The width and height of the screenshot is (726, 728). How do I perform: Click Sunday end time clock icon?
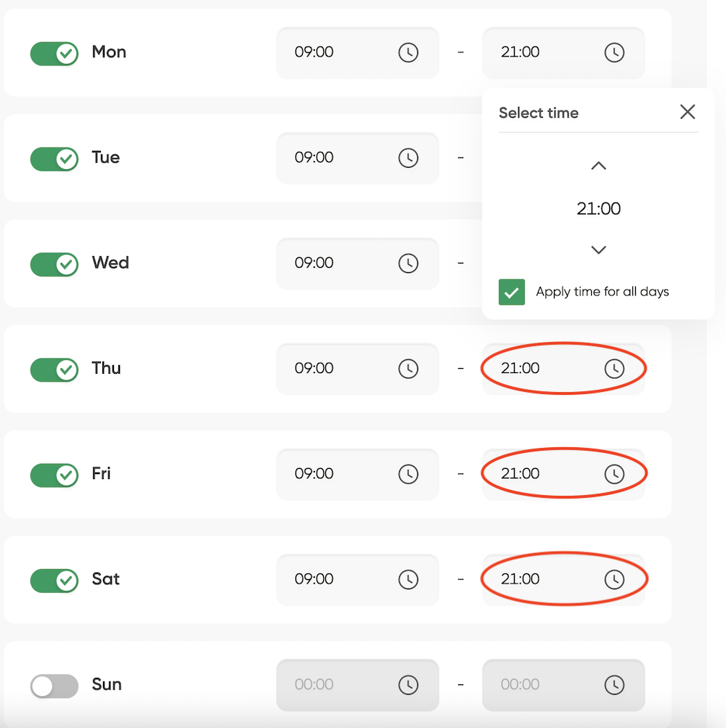(x=614, y=685)
